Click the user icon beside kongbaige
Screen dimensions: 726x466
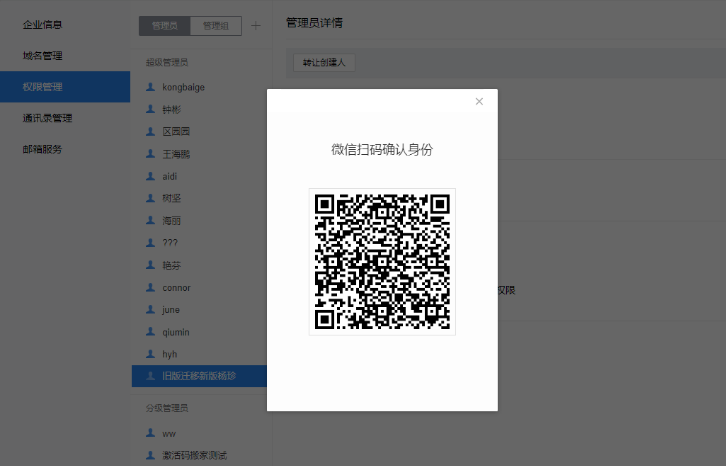click(x=150, y=87)
